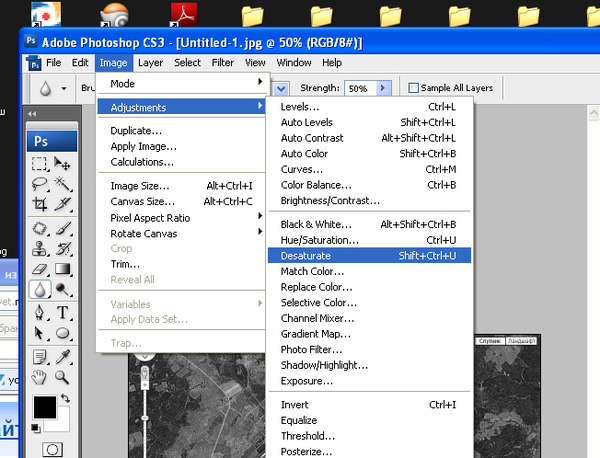Screen dimensions: 600x458
Task: Choose Levels... adjustment
Action: (x=369, y=107)
